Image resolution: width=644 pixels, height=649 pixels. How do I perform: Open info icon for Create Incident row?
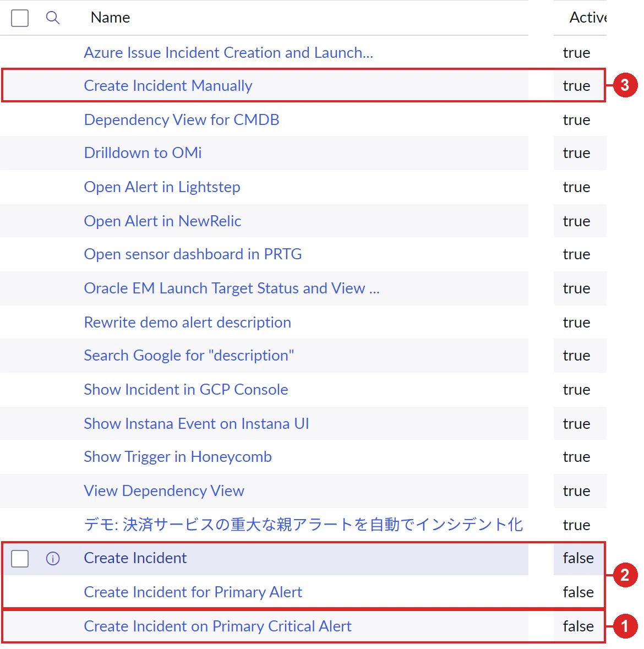(x=52, y=558)
